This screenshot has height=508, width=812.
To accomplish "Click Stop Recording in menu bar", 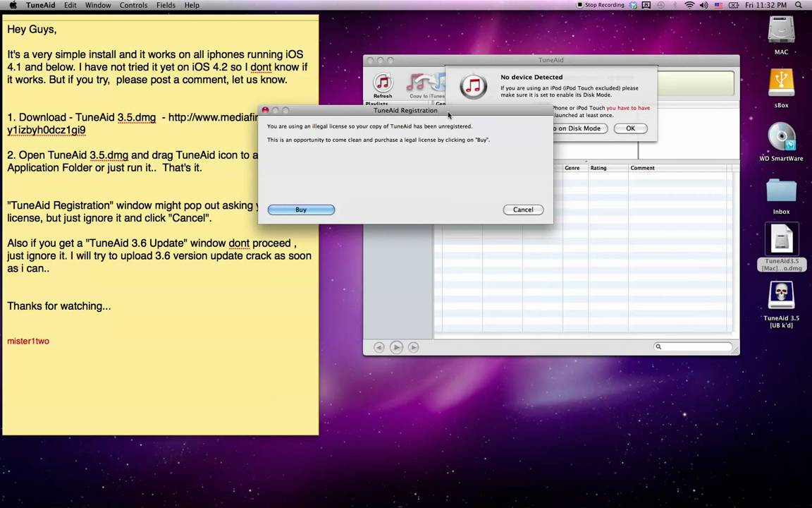I will click(601, 5).
